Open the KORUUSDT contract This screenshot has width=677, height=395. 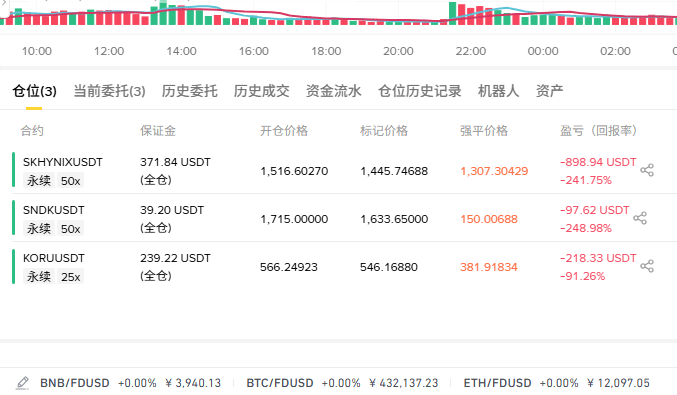click(x=54, y=258)
